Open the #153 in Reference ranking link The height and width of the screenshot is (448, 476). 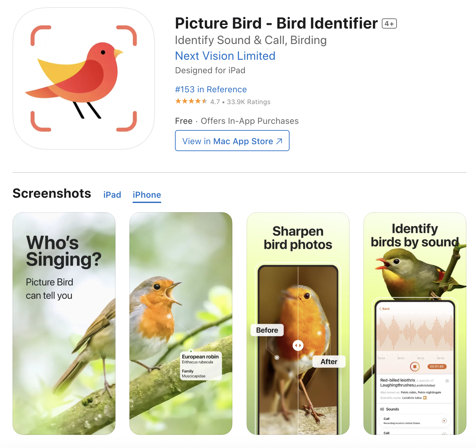click(x=211, y=89)
